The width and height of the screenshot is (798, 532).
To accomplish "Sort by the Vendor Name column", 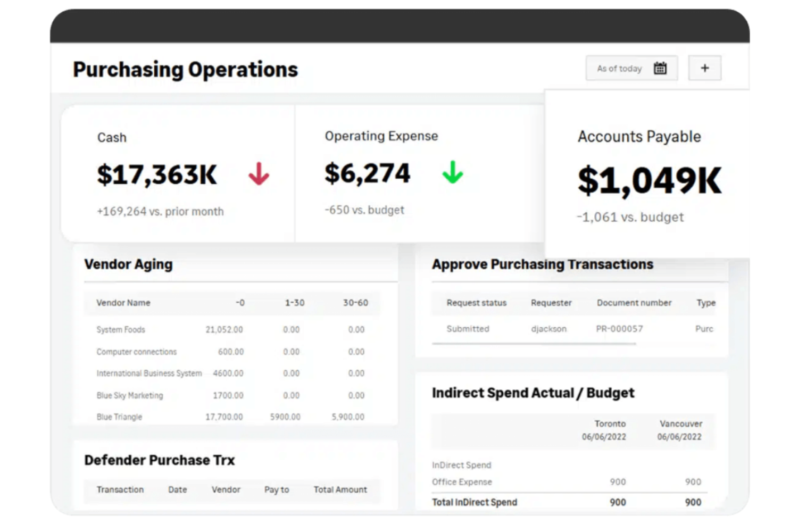I will click(x=123, y=303).
